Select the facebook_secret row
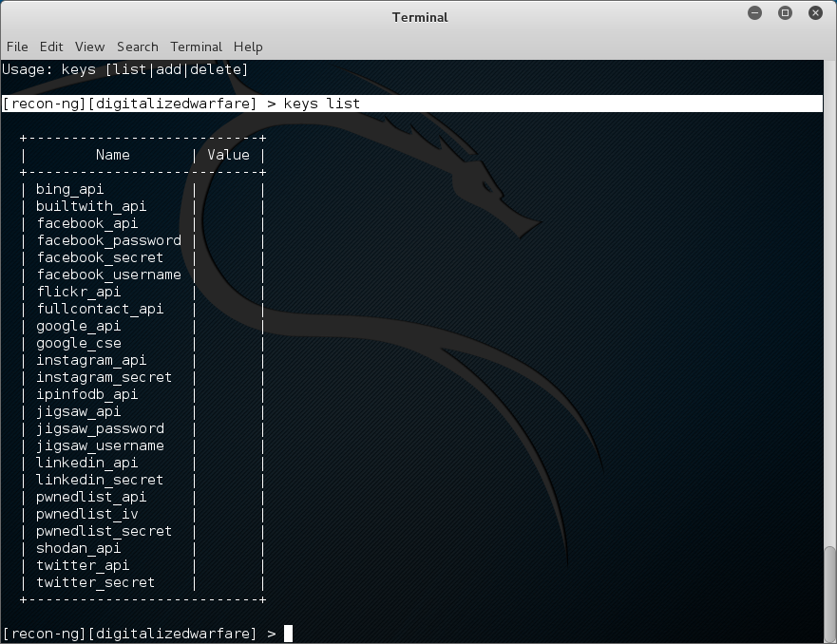The image size is (837, 644). 143,257
